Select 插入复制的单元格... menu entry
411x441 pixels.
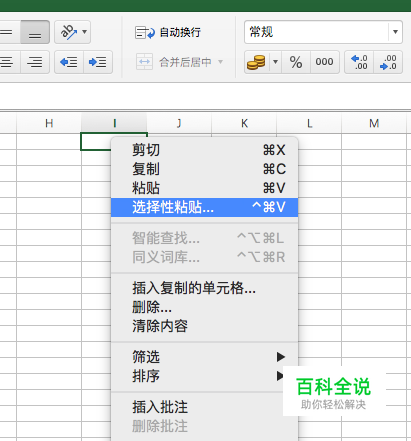pos(204,288)
